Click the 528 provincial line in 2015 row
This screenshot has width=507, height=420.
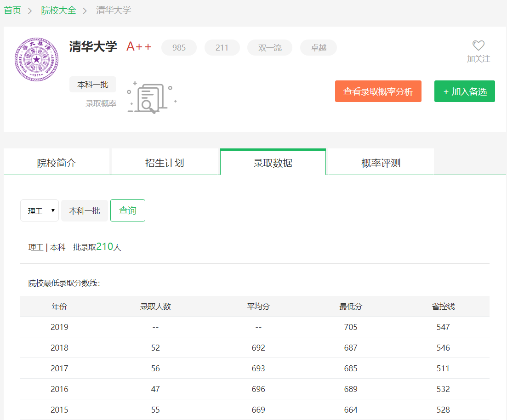[x=443, y=409]
